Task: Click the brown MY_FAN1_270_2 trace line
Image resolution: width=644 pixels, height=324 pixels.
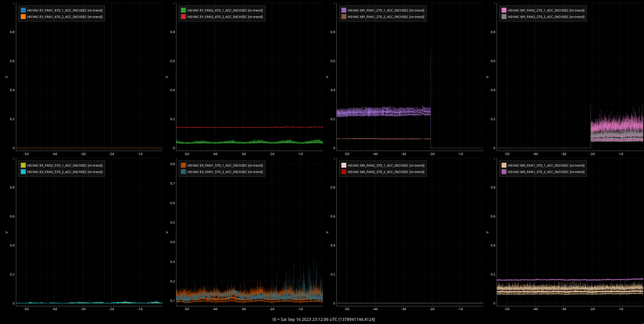Action: 383,139
